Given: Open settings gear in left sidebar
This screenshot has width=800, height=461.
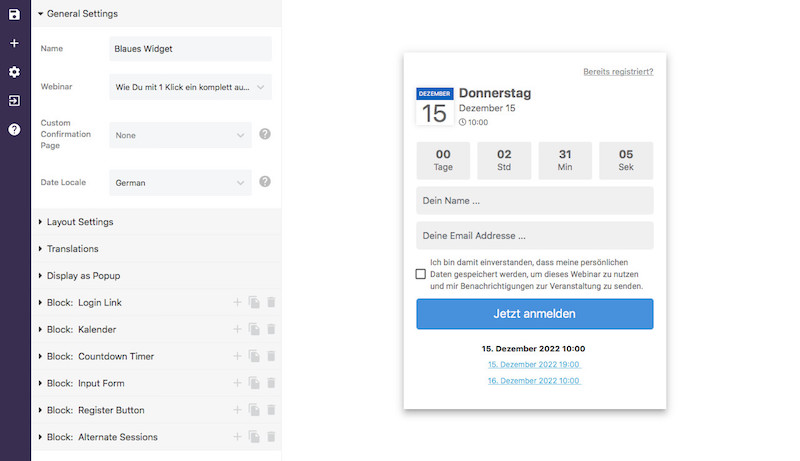Looking at the screenshot, I should click(x=14, y=72).
